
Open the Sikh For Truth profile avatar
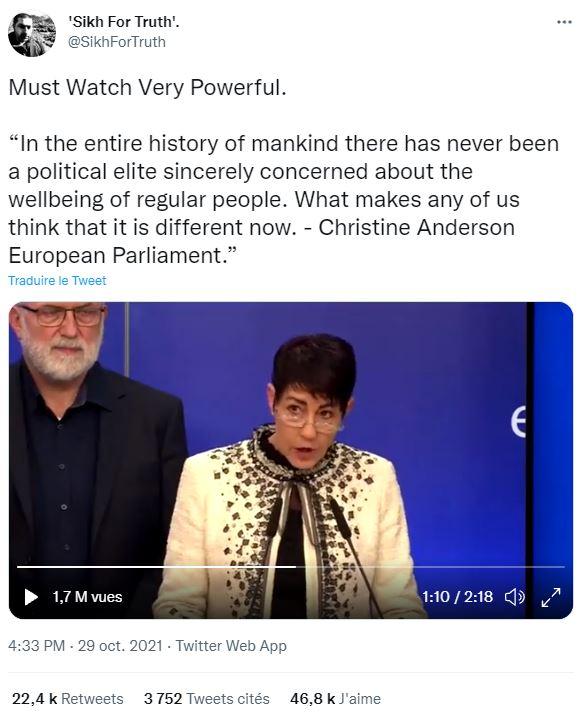pos(32,35)
